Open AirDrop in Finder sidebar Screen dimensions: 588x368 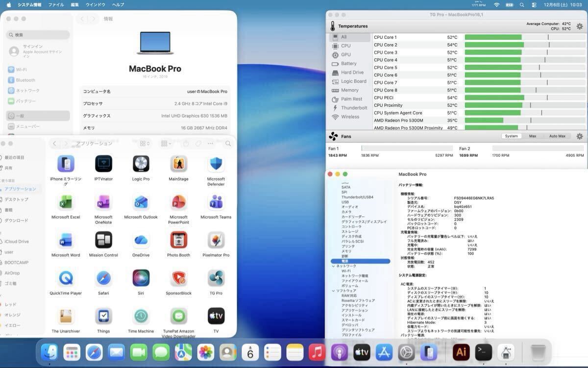click(12, 273)
